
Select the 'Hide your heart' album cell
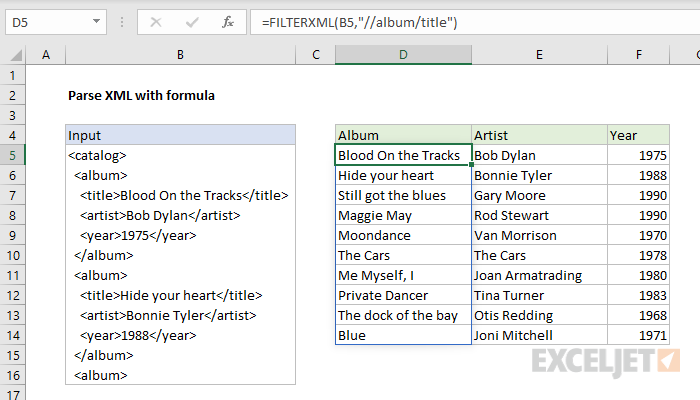point(403,175)
